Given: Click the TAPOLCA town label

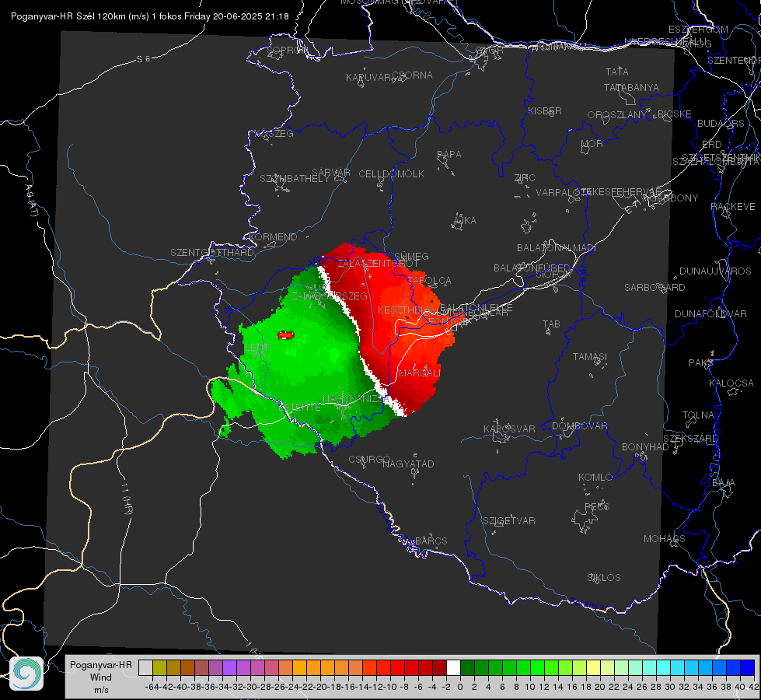Looking at the screenshot, I should pos(429,281).
